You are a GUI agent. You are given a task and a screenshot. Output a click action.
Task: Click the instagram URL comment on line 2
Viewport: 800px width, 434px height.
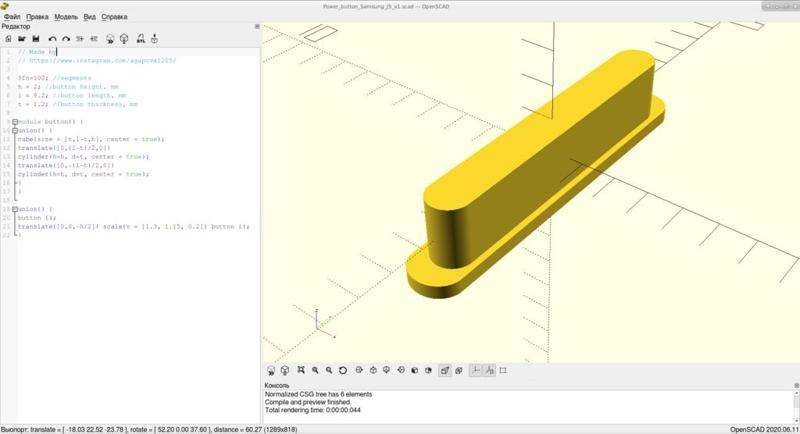[x=97, y=61]
